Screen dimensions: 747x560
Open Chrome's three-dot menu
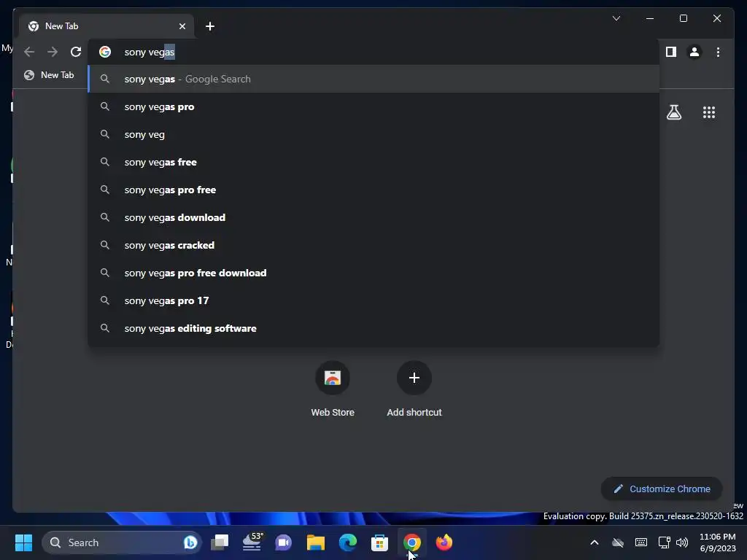718,52
